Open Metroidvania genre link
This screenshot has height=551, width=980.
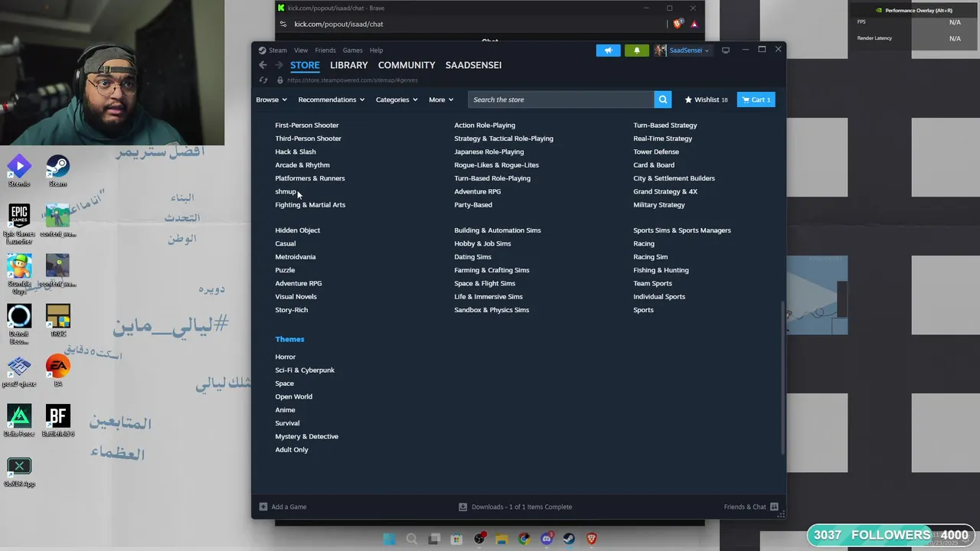coord(295,257)
